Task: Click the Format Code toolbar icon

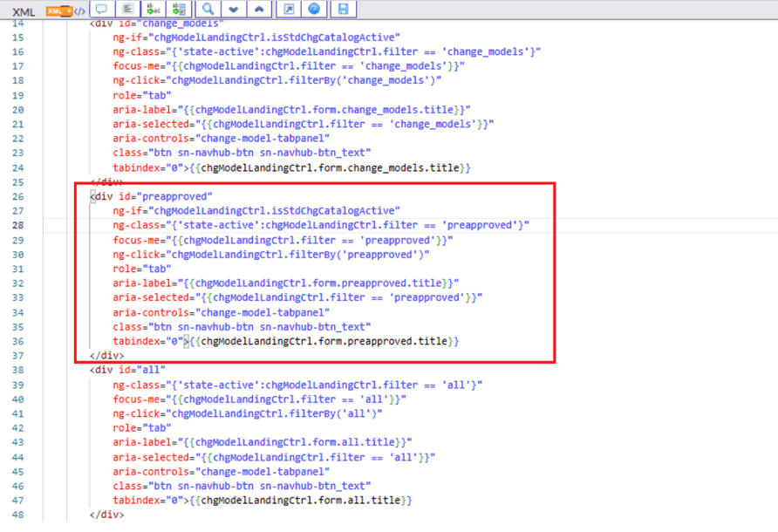Action: (128, 9)
